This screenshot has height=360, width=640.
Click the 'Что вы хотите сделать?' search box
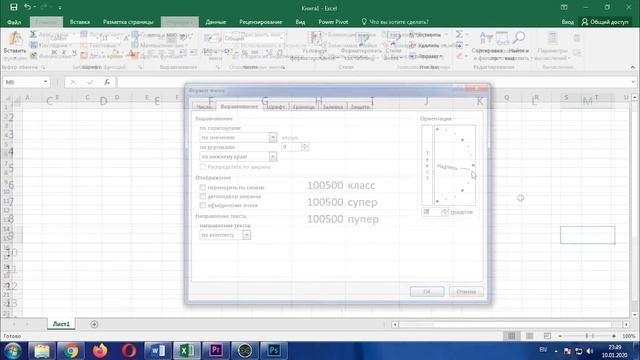pos(395,22)
